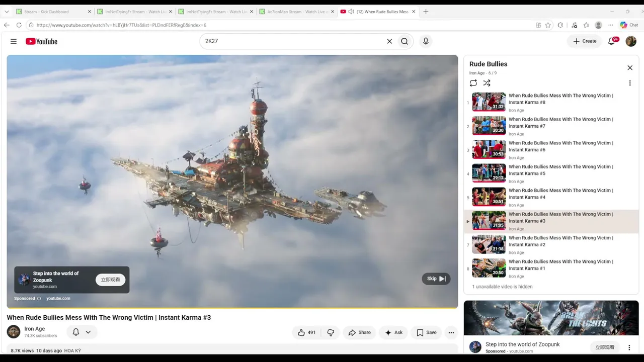Screen dimensions: 644x362
Task: Dislike the video with thumbs down
Action: pos(331,332)
